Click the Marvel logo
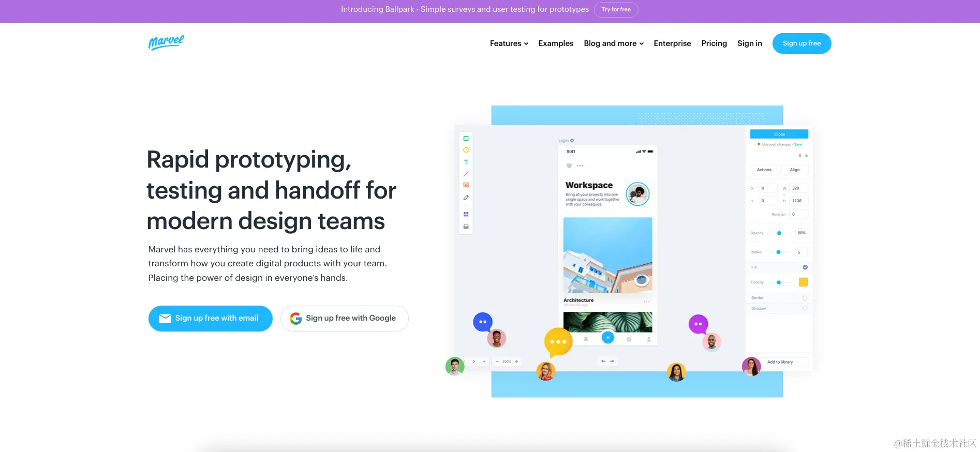 (x=166, y=42)
